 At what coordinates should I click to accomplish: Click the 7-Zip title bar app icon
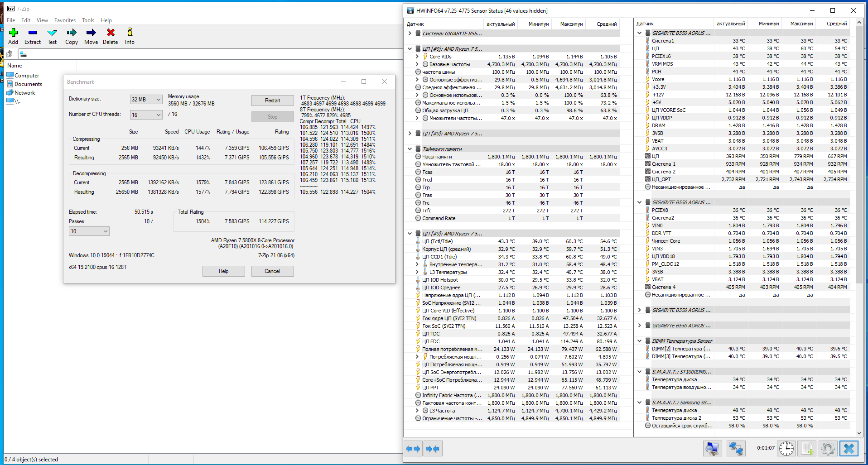[x=11, y=9]
